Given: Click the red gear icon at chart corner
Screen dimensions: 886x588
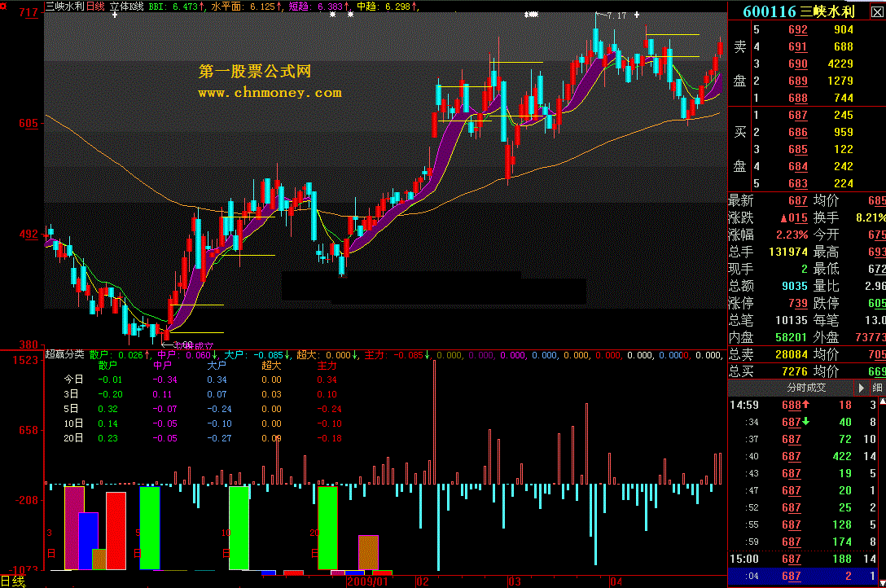Looking at the screenshot, I should coord(3,5).
